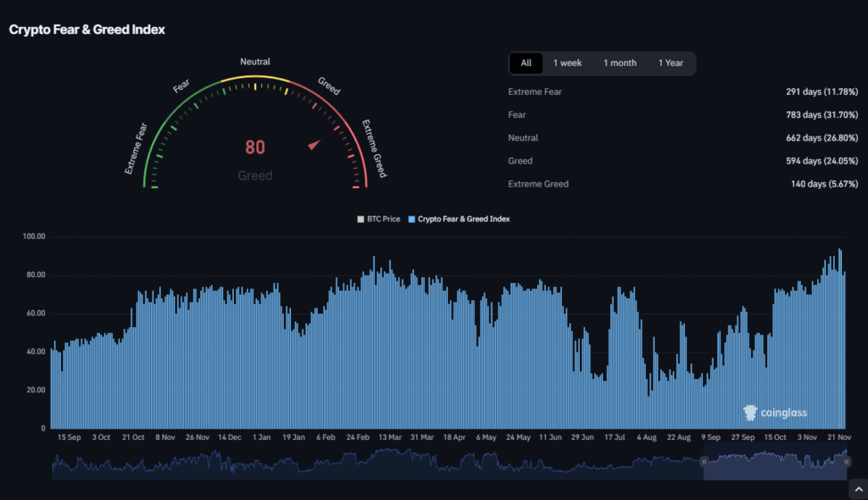Click the Extreme Fear statistics label
Image resolution: width=868 pixels, height=500 pixels.
[x=535, y=92]
